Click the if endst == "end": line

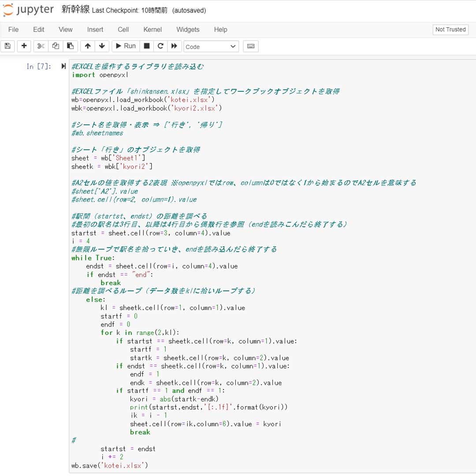pyautogui.click(x=120, y=275)
